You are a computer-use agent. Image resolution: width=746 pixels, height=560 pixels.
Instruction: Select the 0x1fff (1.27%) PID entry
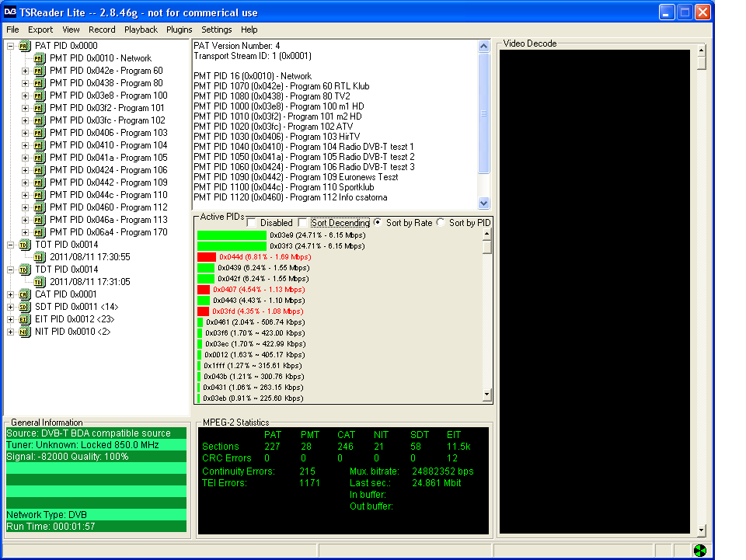[x=249, y=366]
